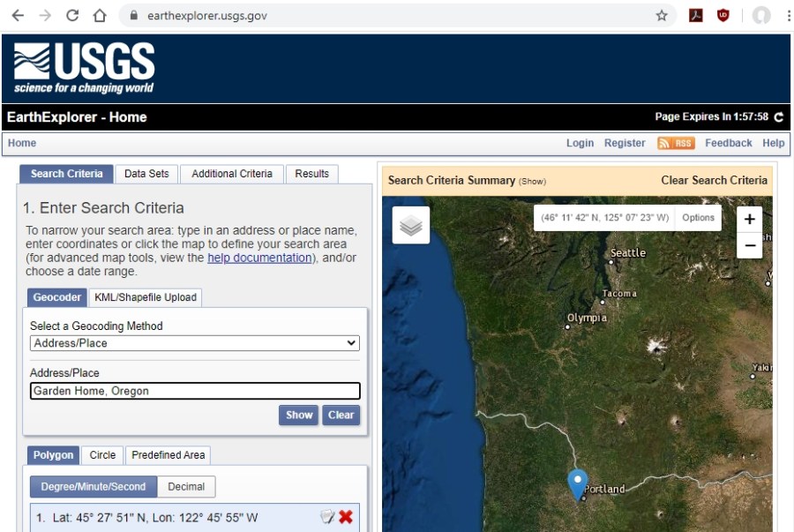Open the map Options panel
The image size is (794, 532).
pyautogui.click(x=697, y=217)
